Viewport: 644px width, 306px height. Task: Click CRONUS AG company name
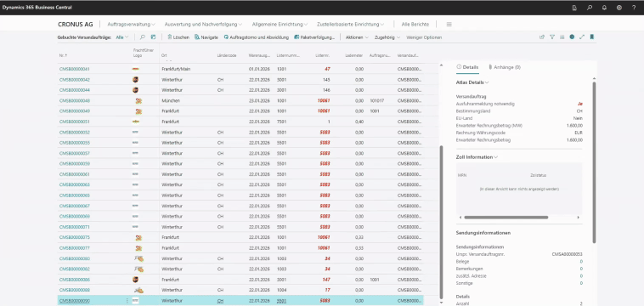click(x=75, y=25)
